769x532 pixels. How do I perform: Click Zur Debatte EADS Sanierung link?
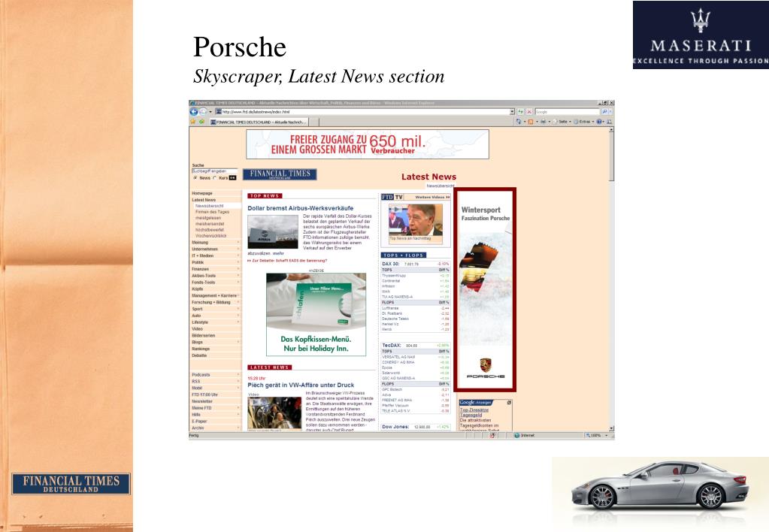287,261
